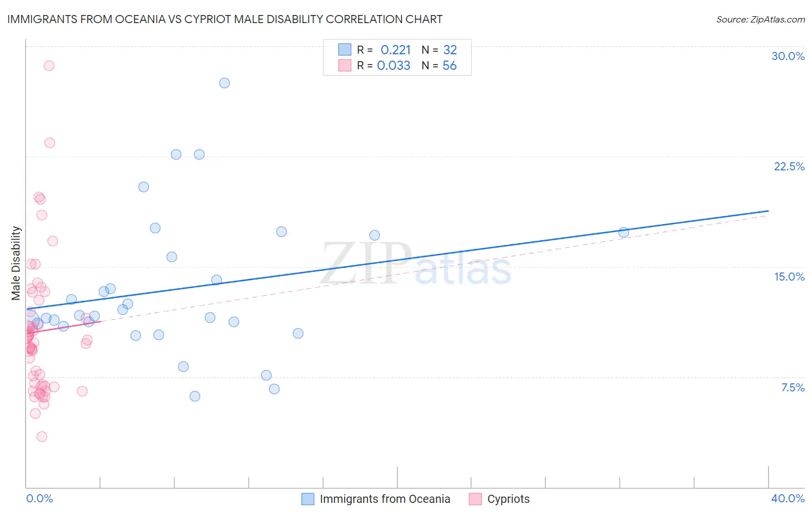This screenshot has width=812, height=515.
Task: Click the pink swatch beside R = 0.033
Action: click(x=345, y=65)
